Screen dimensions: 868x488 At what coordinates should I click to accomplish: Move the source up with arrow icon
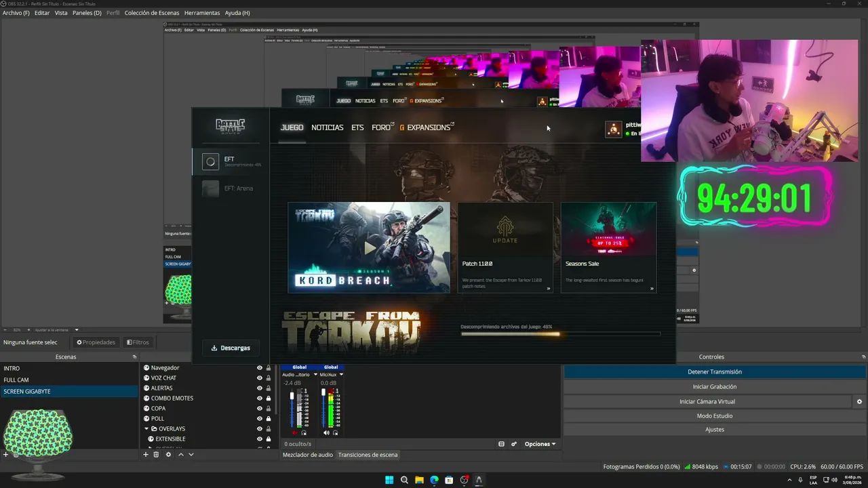[180, 455]
